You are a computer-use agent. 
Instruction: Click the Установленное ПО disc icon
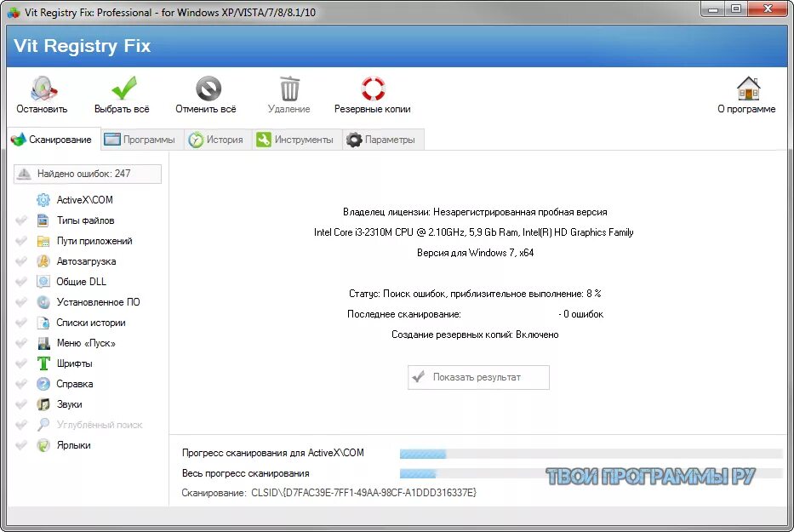tap(43, 302)
